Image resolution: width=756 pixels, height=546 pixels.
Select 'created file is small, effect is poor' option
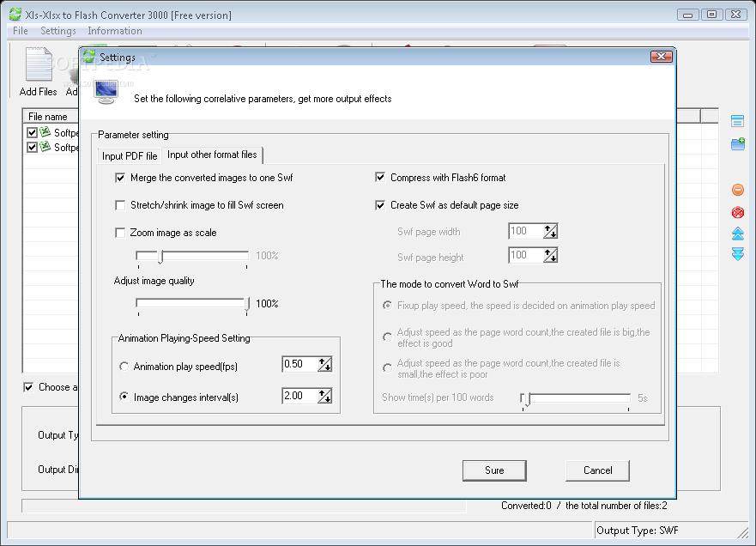tap(387, 368)
